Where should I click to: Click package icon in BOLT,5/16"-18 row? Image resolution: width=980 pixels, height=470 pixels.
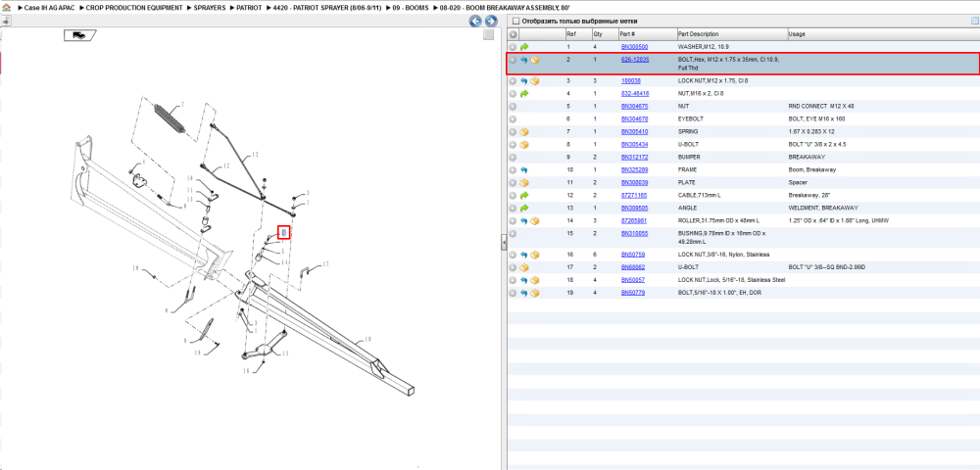[535, 293]
